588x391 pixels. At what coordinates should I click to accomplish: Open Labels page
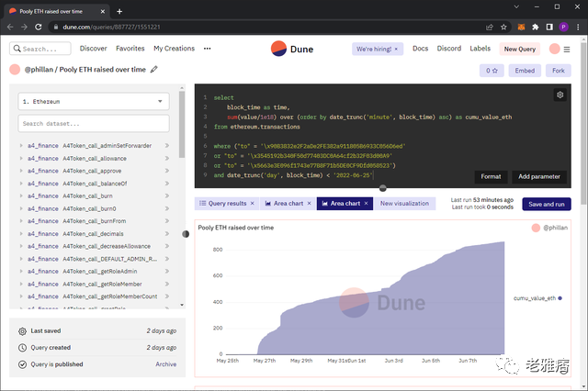480,49
